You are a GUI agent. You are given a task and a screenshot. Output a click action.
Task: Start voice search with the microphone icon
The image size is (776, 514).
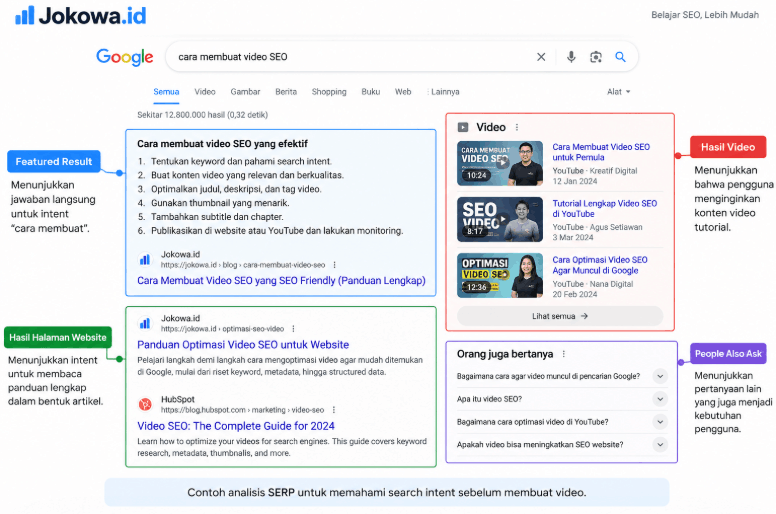coord(571,57)
